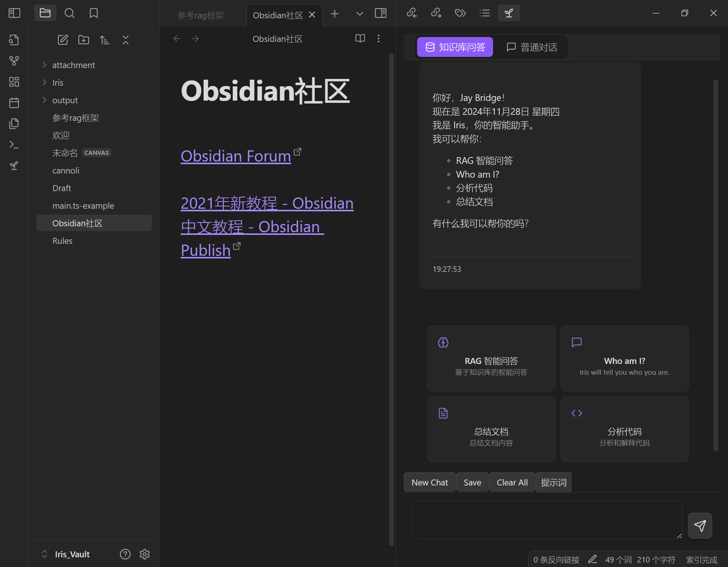Image resolution: width=728 pixels, height=567 pixels.
Task: Switch to 普通对话 mode
Action: click(532, 47)
